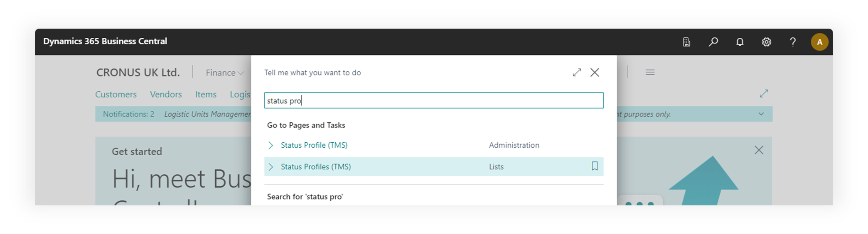Expand the Finance dropdown menu
Viewport: 868px width, 234px height.
point(224,73)
